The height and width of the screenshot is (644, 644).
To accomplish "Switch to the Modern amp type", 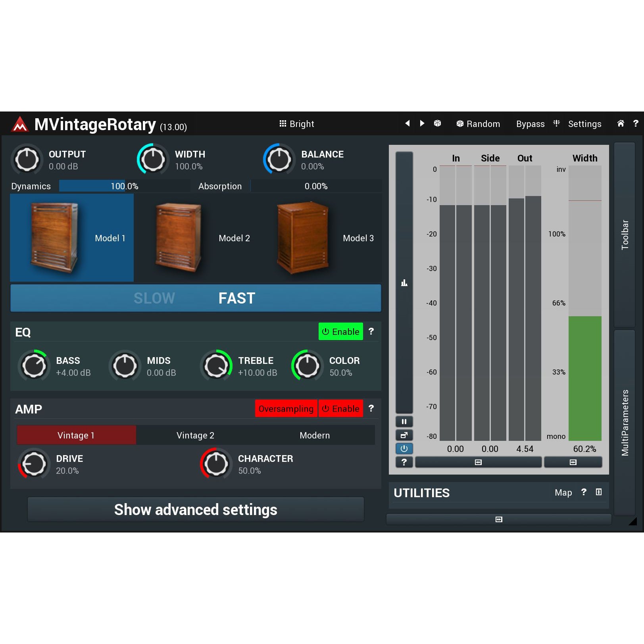I will [x=315, y=435].
